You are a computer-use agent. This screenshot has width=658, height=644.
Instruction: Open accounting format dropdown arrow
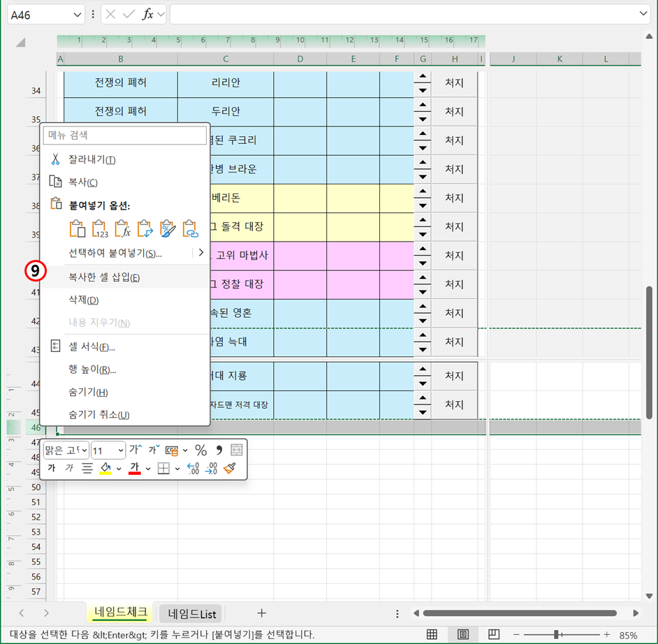point(185,451)
